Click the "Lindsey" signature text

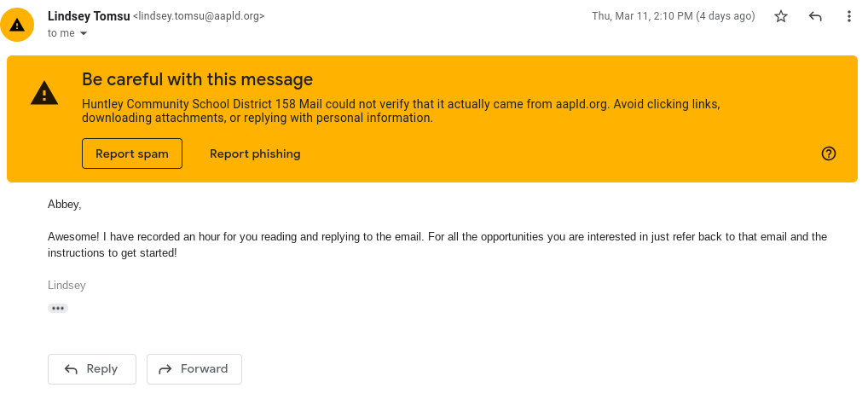(x=67, y=286)
